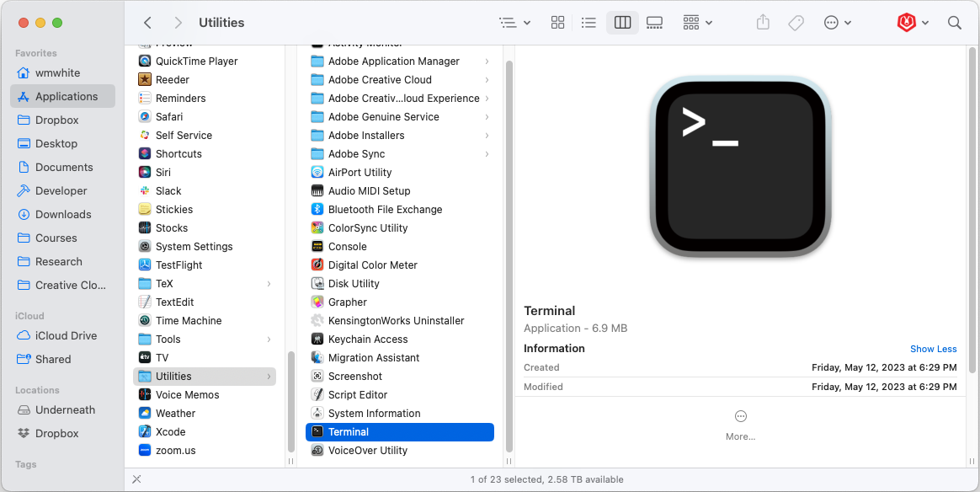
Task: Open the ellipsis action menu in toolbar
Action: click(x=837, y=23)
